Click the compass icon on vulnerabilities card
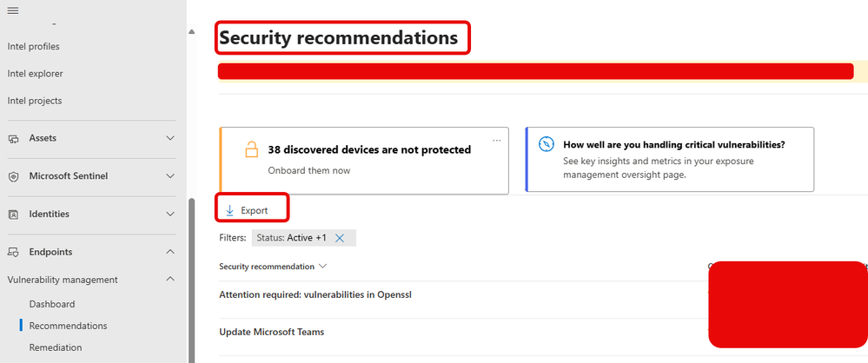 547,145
